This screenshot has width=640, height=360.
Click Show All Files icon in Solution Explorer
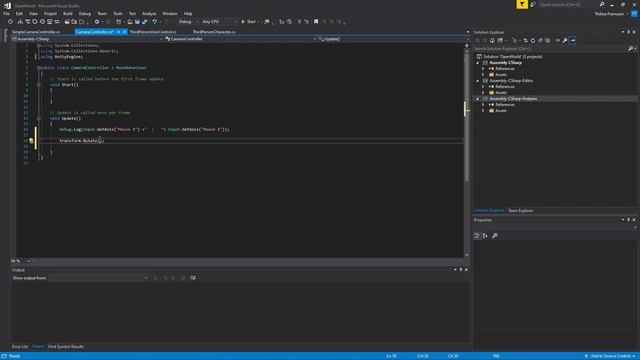point(548,40)
